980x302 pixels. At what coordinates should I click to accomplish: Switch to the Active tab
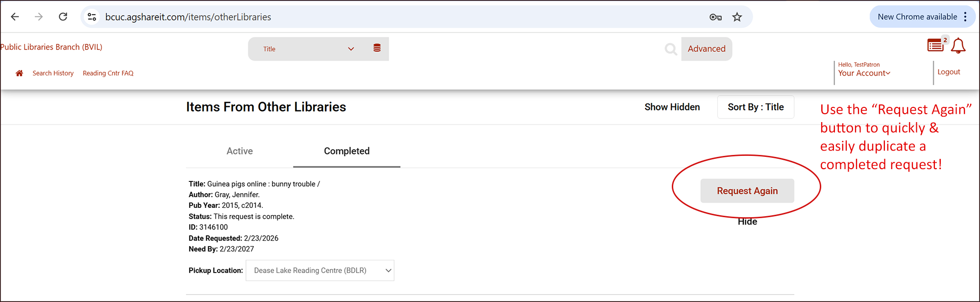240,151
